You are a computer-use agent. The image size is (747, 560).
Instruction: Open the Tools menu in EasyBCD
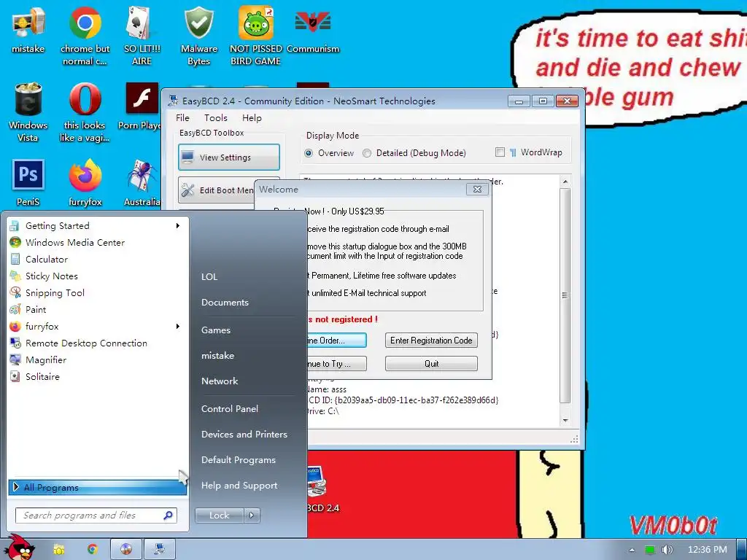(x=216, y=118)
